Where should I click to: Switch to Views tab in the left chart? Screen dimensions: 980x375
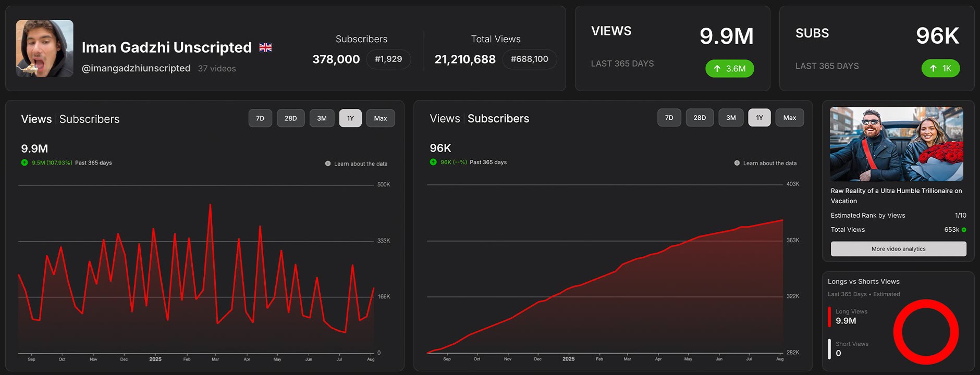point(36,119)
